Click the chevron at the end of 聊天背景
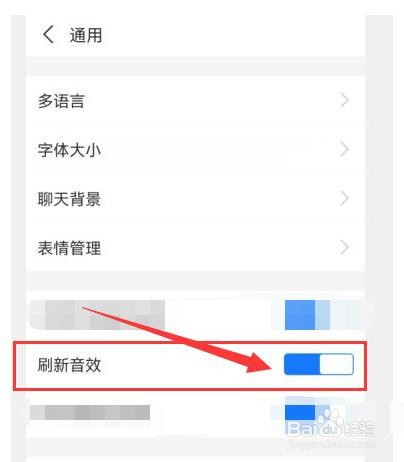404x462 pixels. 344,199
